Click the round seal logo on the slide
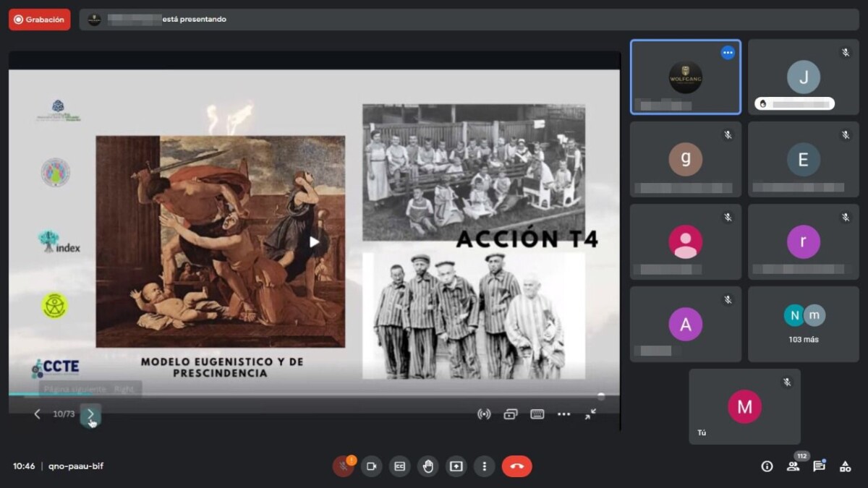Screen dimensions: 868x488 pos(55,173)
